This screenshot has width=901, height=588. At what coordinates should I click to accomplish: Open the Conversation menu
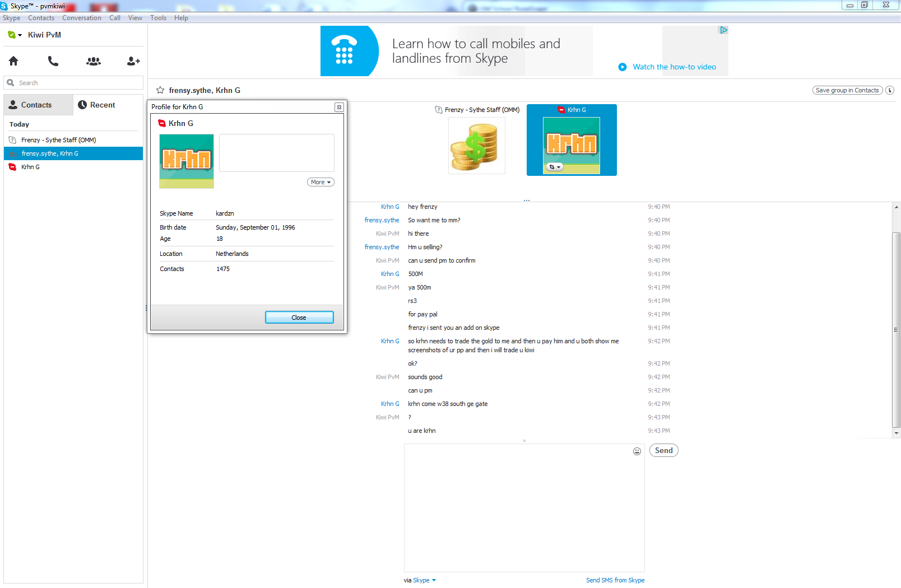point(82,18)
